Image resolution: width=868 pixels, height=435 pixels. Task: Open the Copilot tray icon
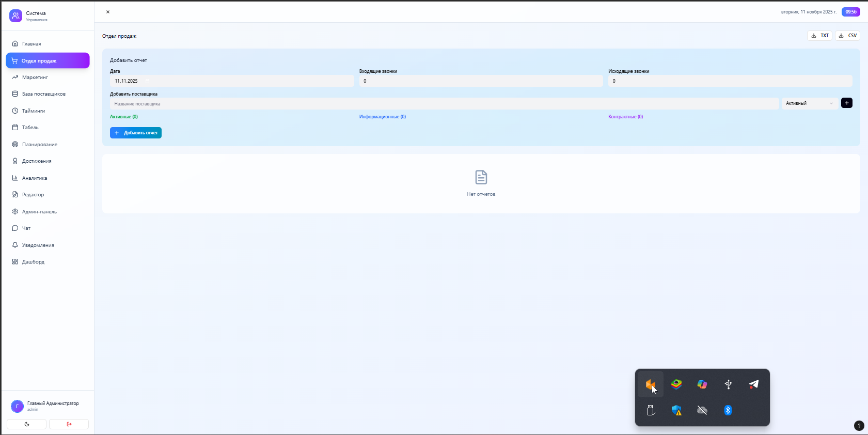pos(702,384)
